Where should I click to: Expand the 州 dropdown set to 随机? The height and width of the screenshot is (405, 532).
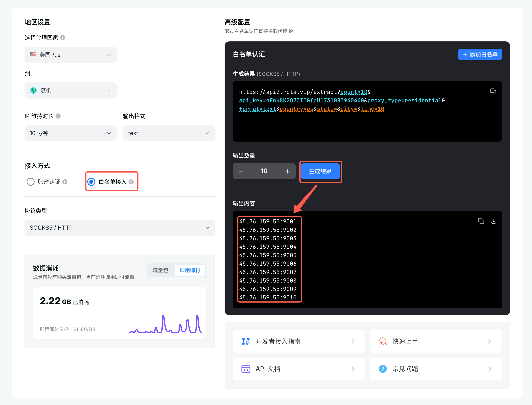[70, 90]
